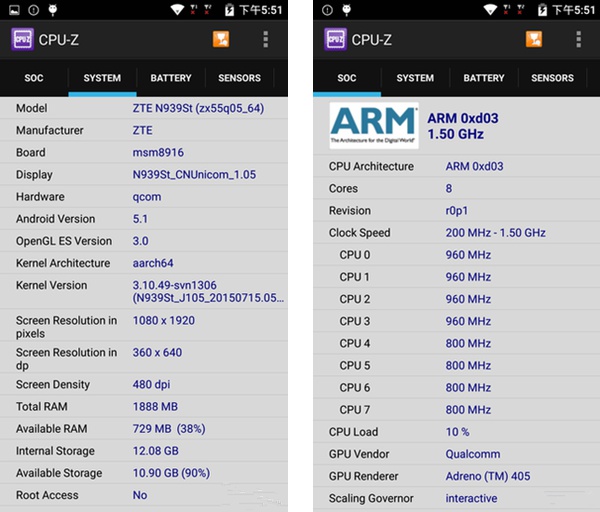Select Display value N939St_CNUnicom_1.05
Viewport: 600px width, 512px height.
click(x=194, y=175)
